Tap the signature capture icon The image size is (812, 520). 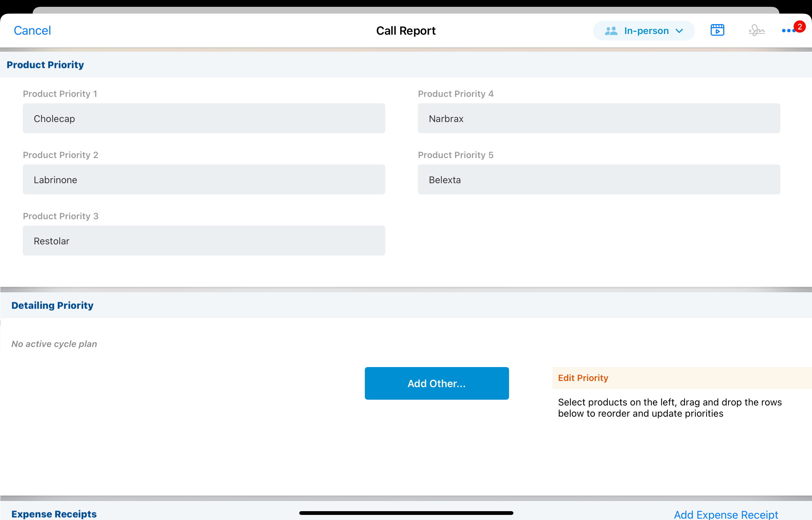pos(756,31)
